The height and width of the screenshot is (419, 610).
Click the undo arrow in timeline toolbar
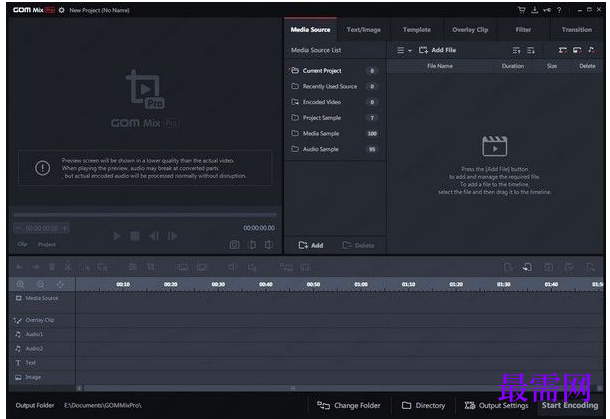tap(19, 267)
